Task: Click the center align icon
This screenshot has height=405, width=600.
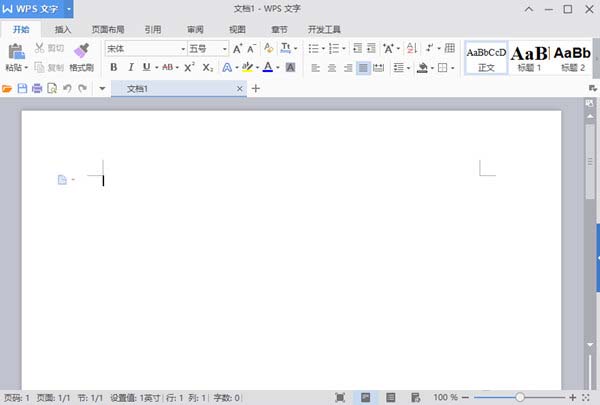Action: [331, 68]
